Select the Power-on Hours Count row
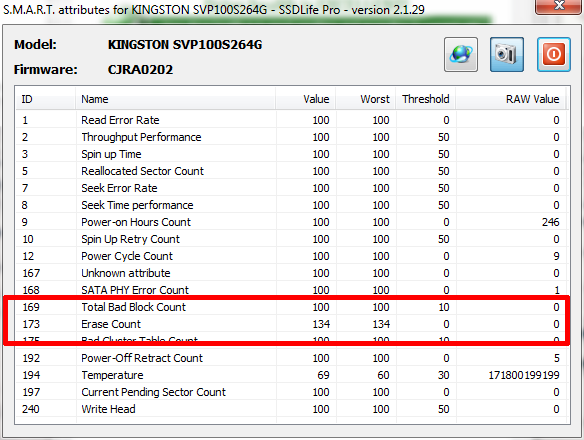This screenshot has height=440, width=584. coord(291,222)
